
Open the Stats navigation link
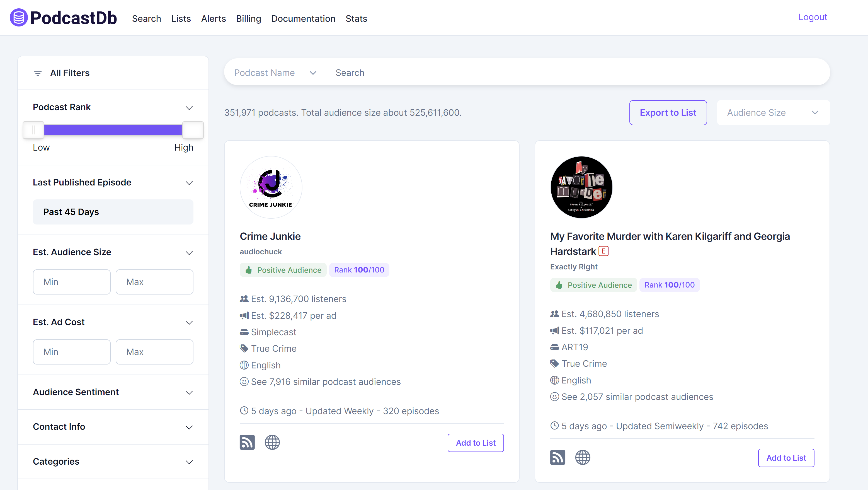(356, 19)
